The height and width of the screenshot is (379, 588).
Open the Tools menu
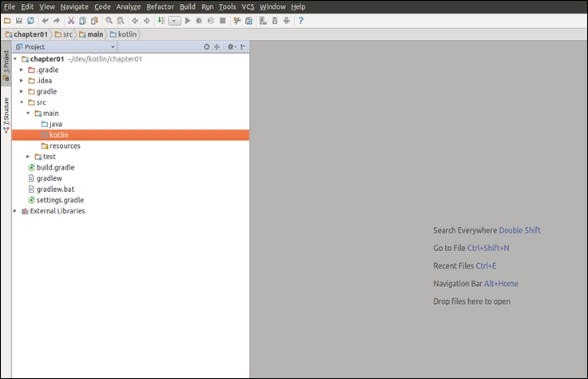(227, 6)
